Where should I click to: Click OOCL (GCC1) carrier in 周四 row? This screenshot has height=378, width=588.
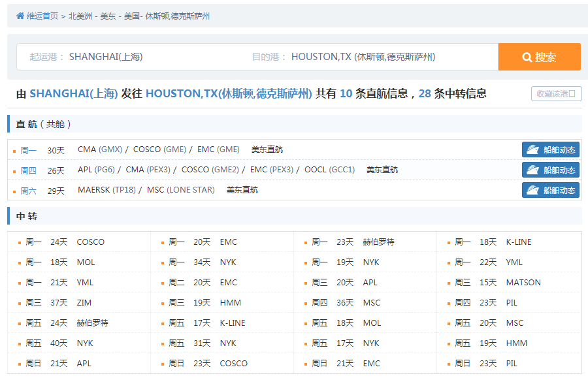330,170
